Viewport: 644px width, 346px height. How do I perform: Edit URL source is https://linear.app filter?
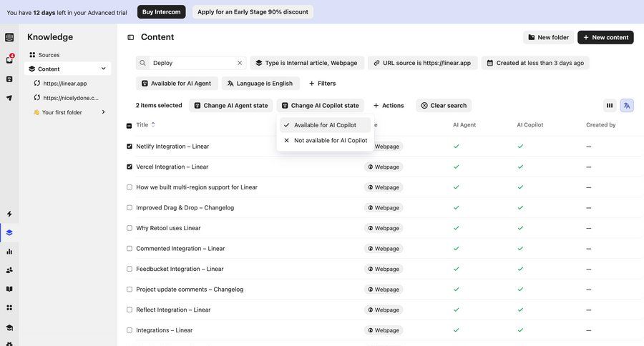pyautogui.click(x=423, y=63)
